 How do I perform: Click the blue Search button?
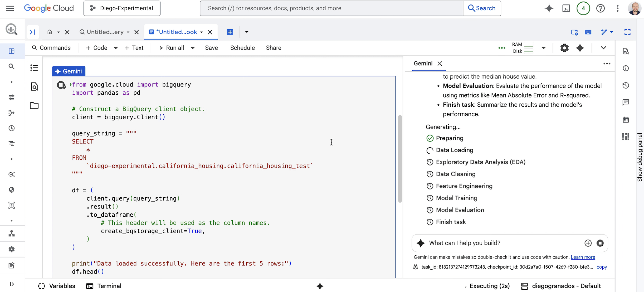coord(482,8)
